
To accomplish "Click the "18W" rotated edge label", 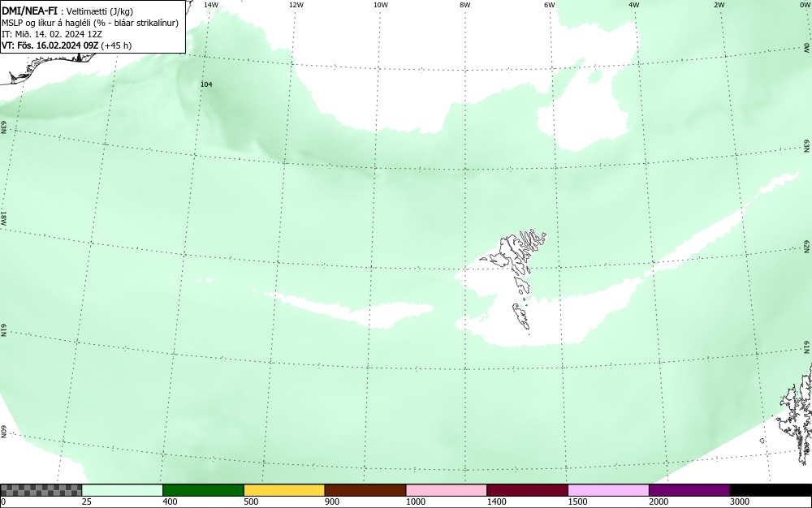I will [3, 217].
